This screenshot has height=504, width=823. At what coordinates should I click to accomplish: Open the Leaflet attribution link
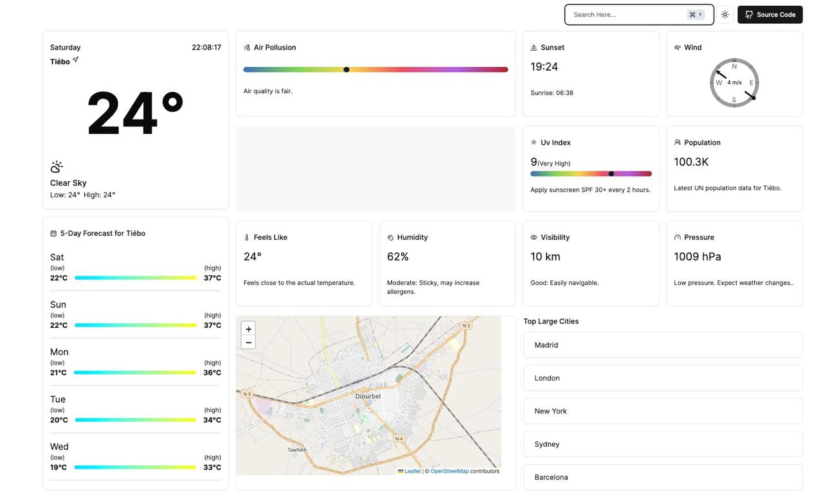coord(412,471)
